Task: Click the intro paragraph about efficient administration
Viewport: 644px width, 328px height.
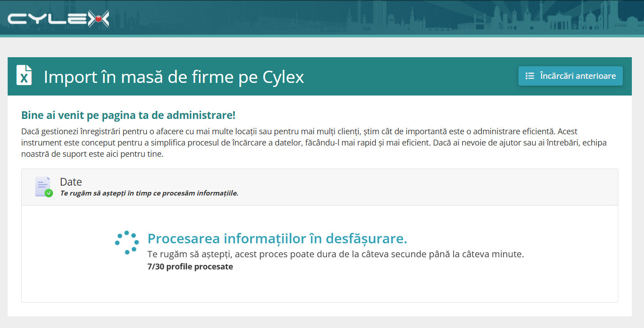Action: coord(314,143)
